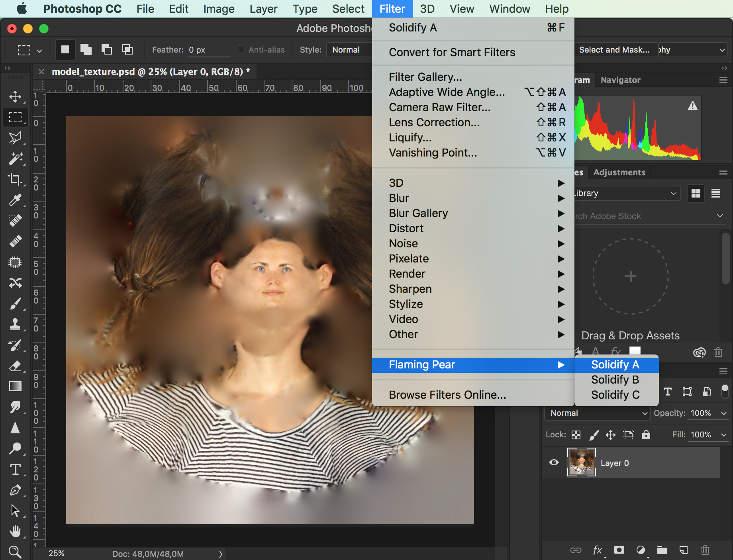
Task: Expand status bar info arrow
Action: pos(220,554)
